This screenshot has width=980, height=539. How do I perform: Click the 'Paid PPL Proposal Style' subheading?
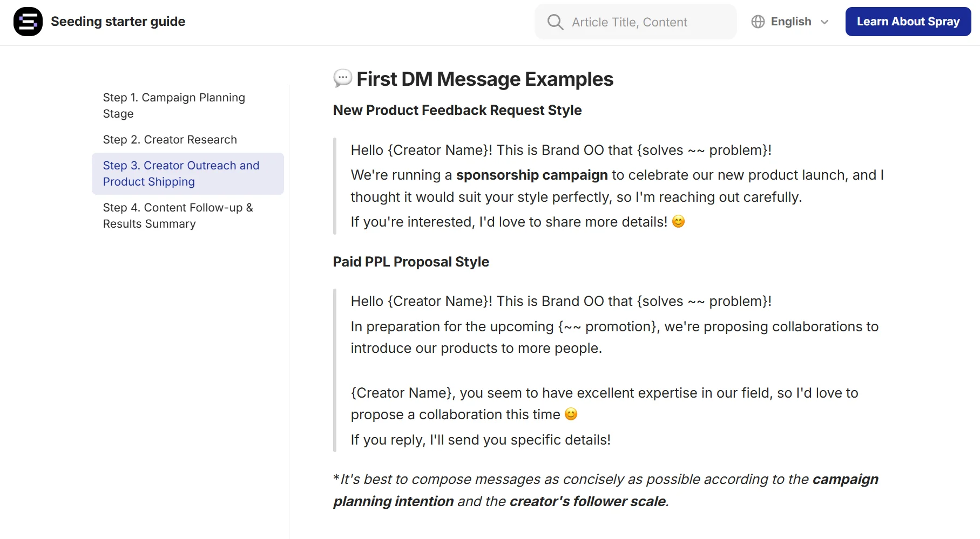(410, 262)
